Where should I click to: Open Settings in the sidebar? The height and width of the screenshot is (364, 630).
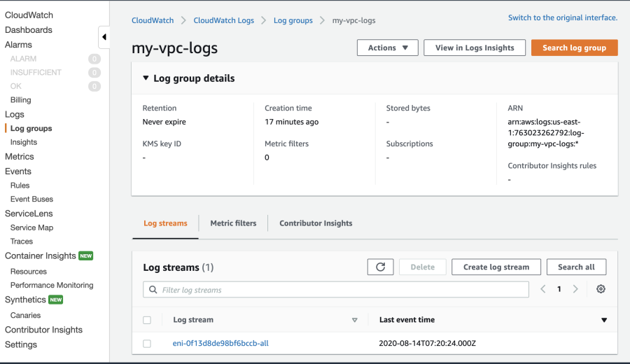[21, 344]
